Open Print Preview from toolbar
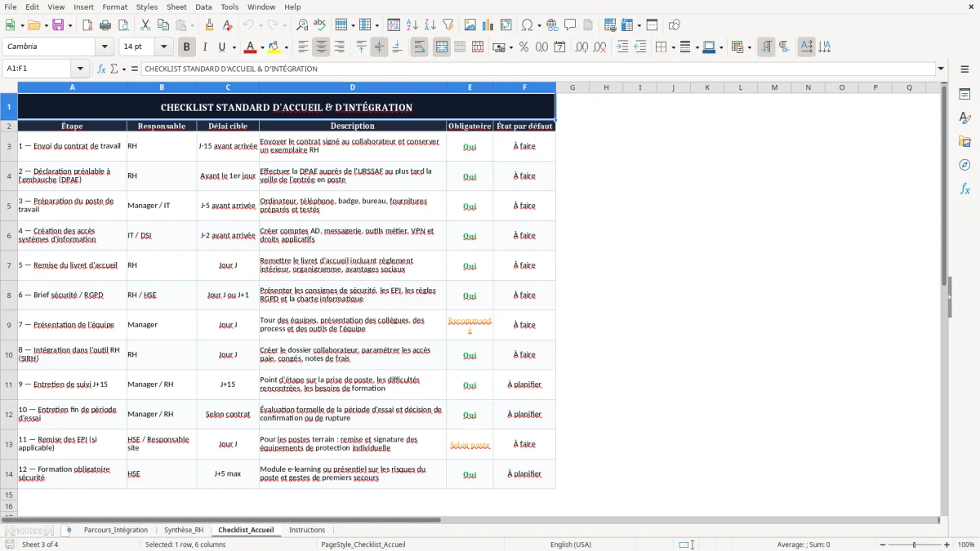Image resolution: width=980 pixels, height=551 pixels. click(123, 25)
